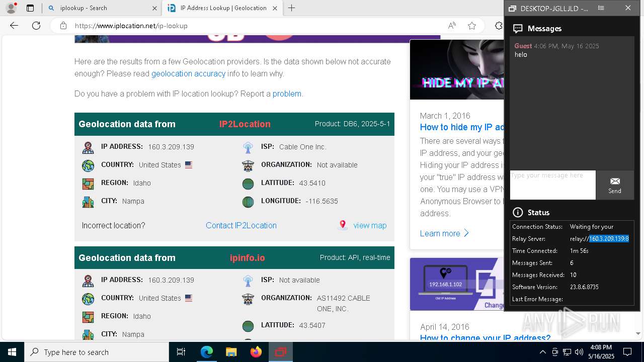Viewport: 644px width, 362px height.
Task: Click the IP2Location provider heading
Action: 245,124
